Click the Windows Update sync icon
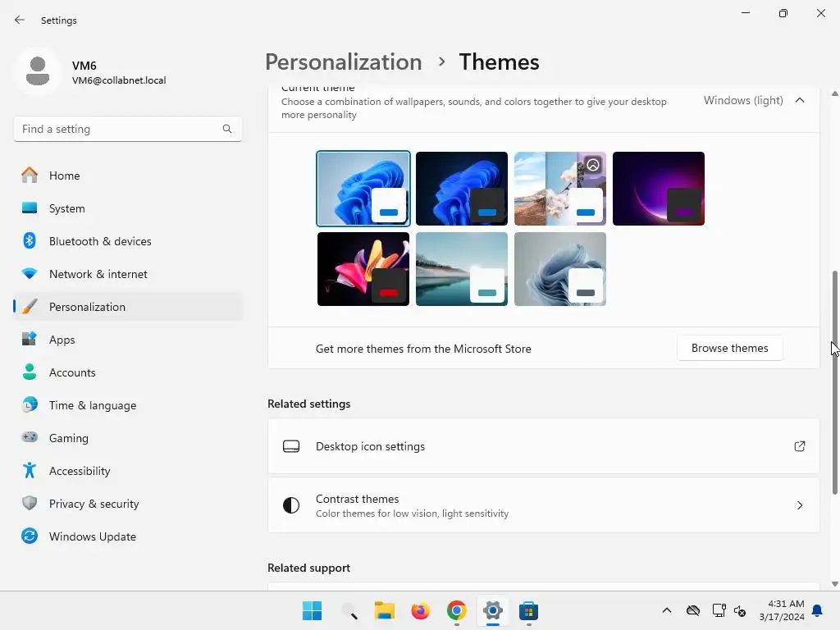The height and width of the screenshot is (630, 840). tap(30, 536)
